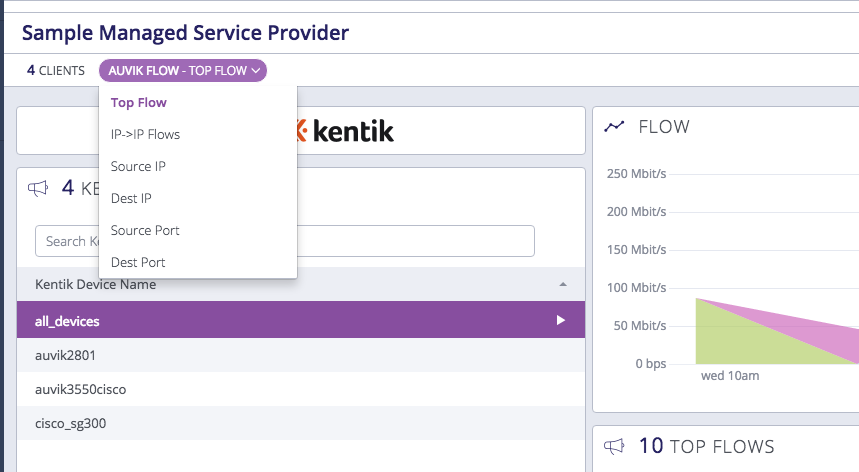The width and height of the screenshot is (859, 472).
Task: Click the wed 10am axis label
Action: point(730,376)
